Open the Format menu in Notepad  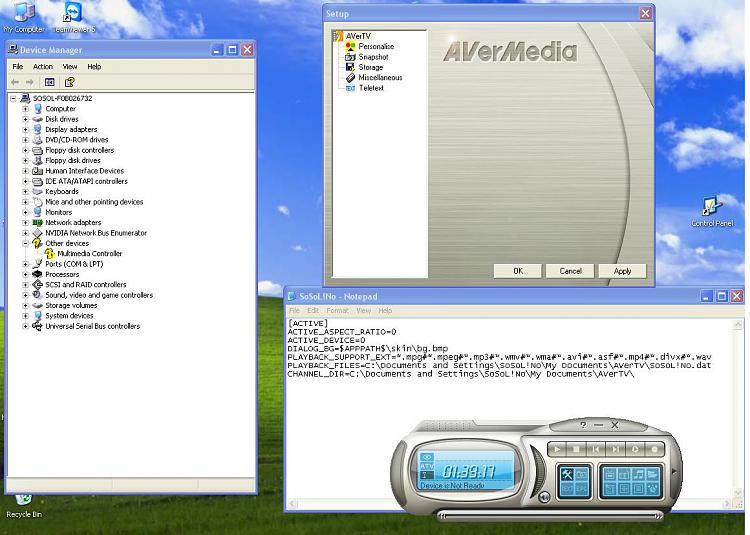click(337, 310)
